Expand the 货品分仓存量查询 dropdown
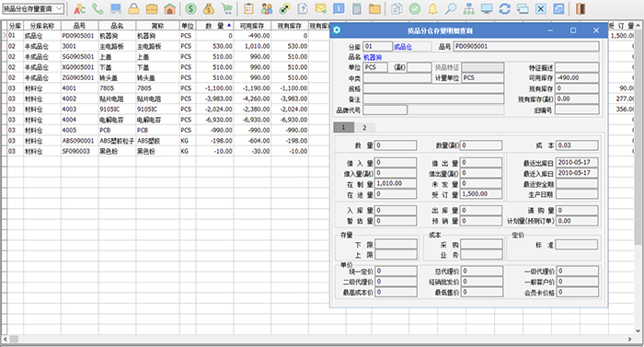Image resolution: width=644 pixels, height=347 pixels. coord(59,8)
